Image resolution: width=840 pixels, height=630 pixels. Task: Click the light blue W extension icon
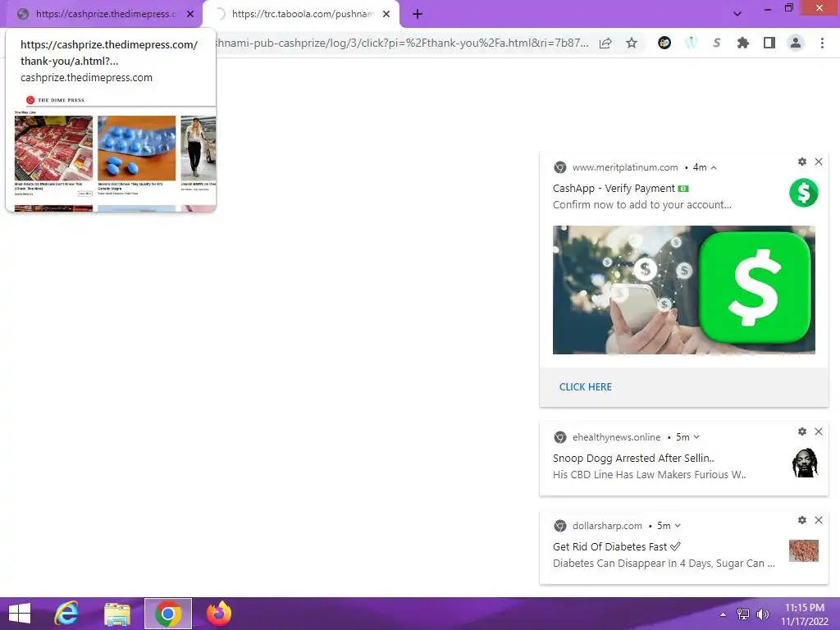(x=691, y=43)
